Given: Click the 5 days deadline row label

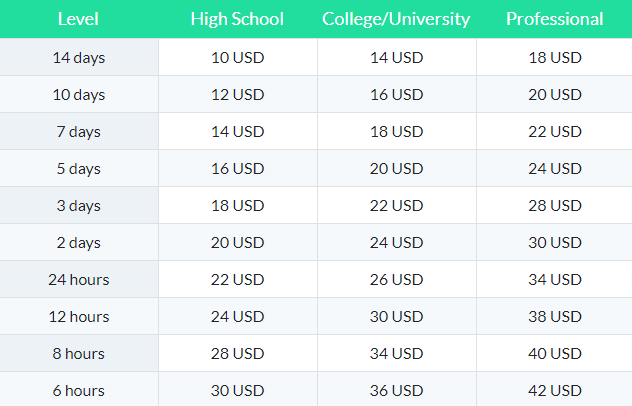Looking at the screenshot, I should [x=78, y=168].
